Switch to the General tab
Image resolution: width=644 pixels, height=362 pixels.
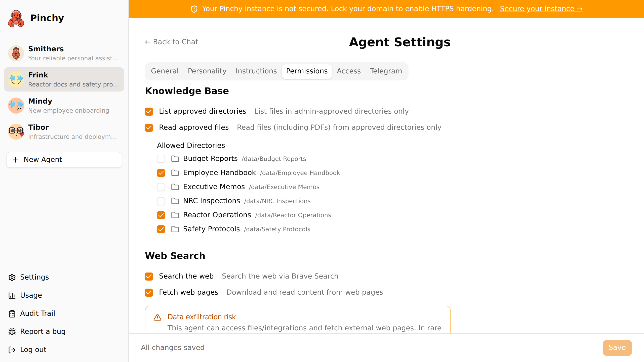click(165, 71)
